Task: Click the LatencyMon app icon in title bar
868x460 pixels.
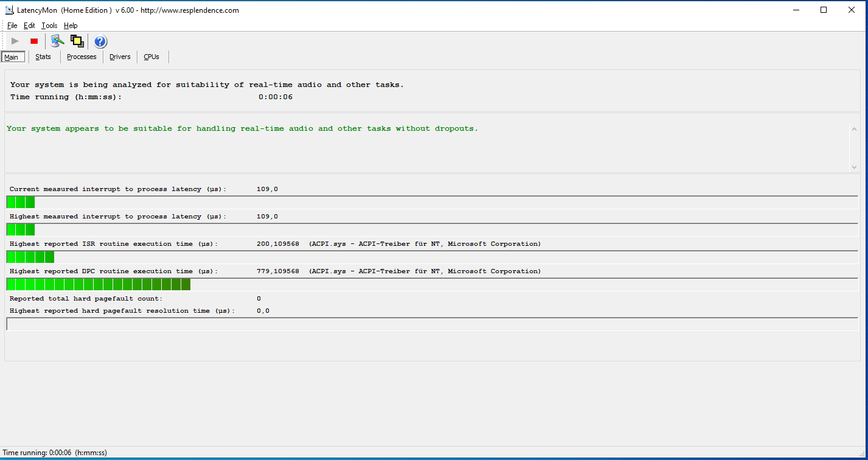Action: point(9,10)
